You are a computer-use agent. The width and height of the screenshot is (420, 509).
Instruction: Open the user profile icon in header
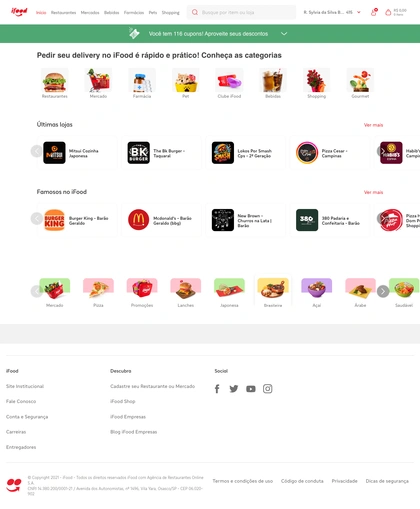[x=374, y=12]
